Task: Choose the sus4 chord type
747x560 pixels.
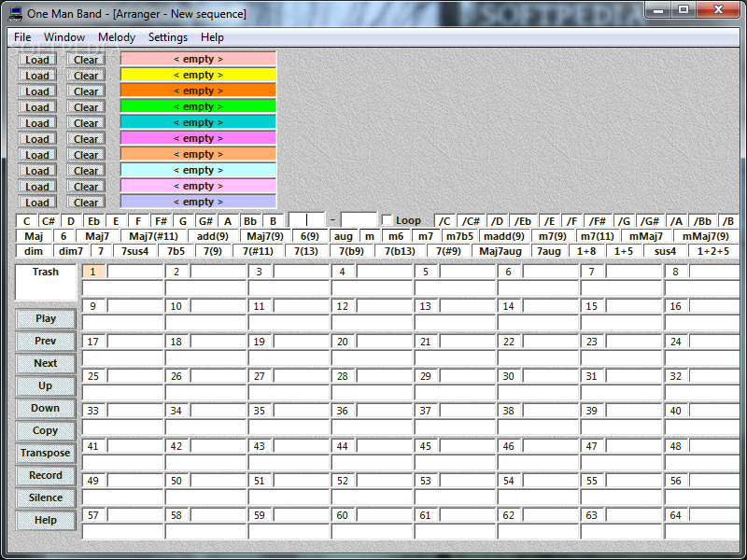Action: [x=665, y=251]
